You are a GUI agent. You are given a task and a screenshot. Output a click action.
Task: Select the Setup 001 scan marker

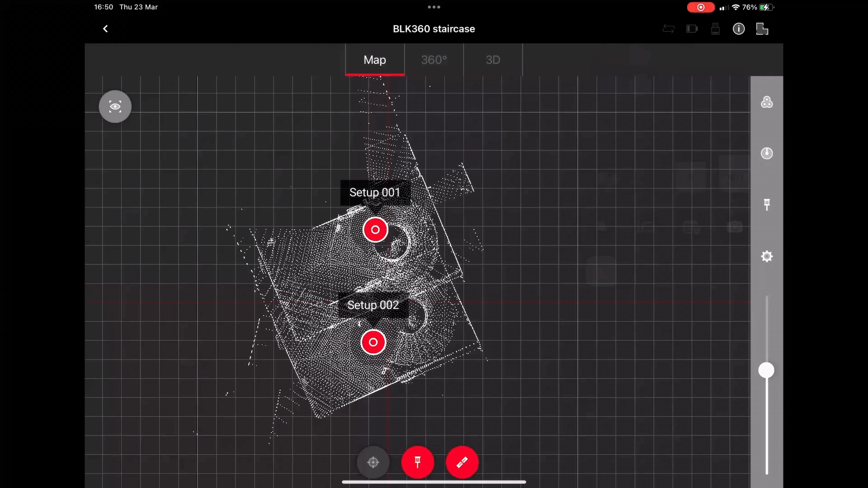(375, 229)
